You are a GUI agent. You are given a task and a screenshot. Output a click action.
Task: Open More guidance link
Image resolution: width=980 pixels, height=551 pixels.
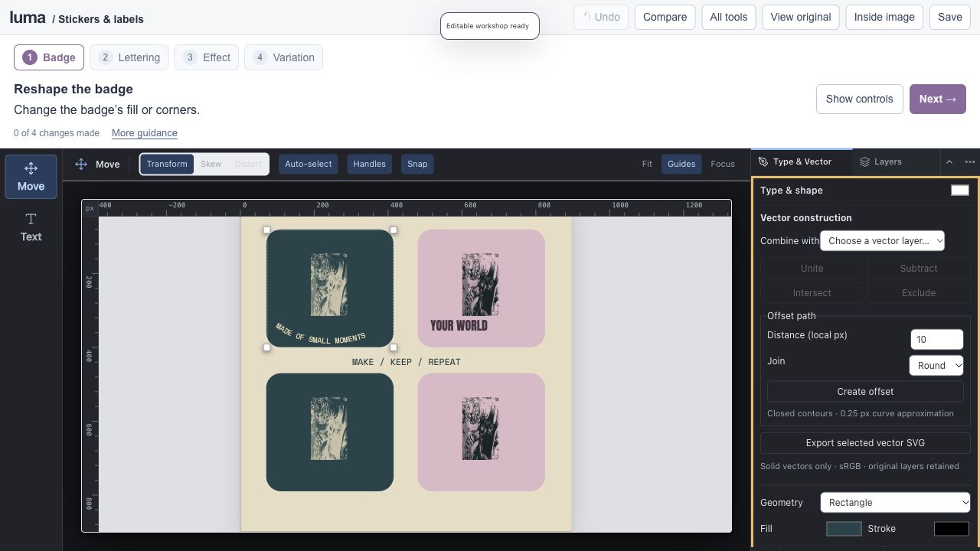(x=145, y=132)
